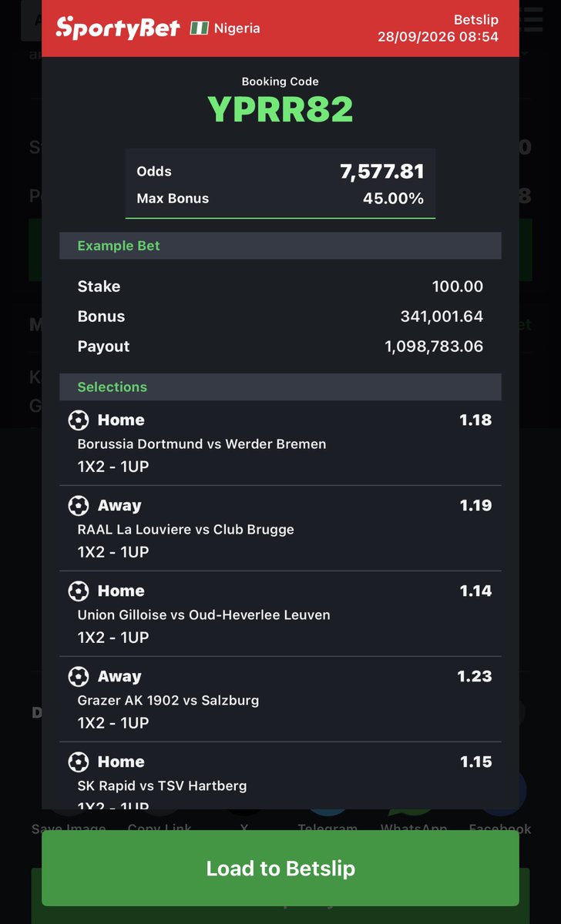Click the Nigeria flag icon
The width and height of the screenshot is (561, 924).
[200, 28]
